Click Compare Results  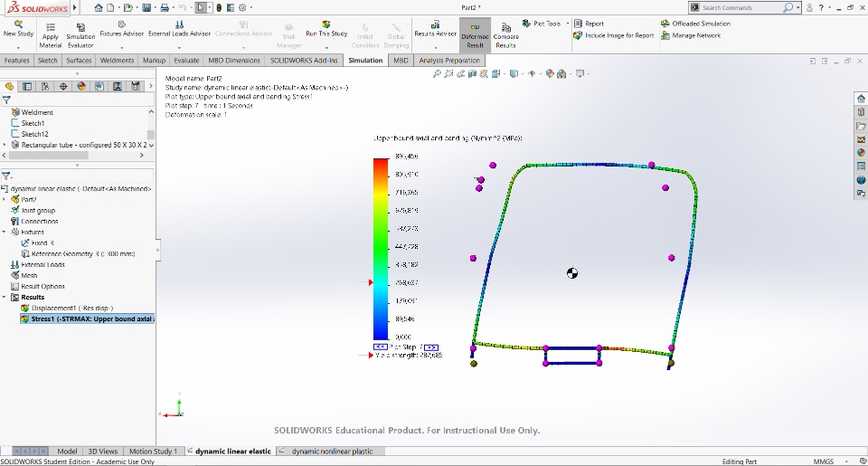point(505,36)
